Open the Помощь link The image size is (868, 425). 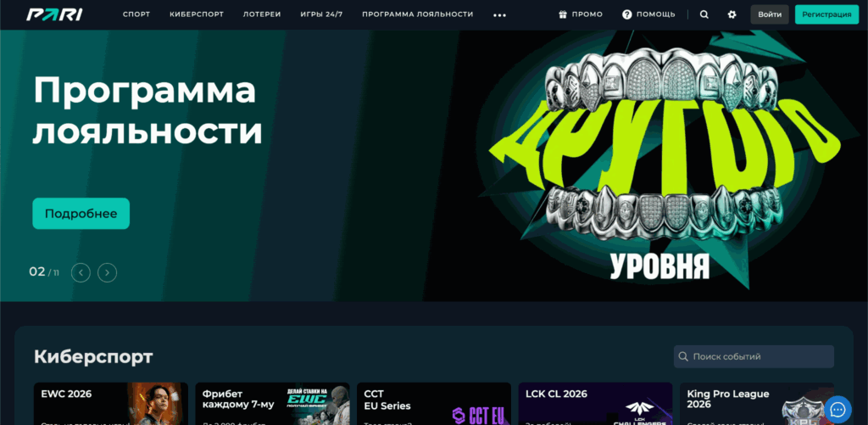pyautogui.click(x=655, y=14)
